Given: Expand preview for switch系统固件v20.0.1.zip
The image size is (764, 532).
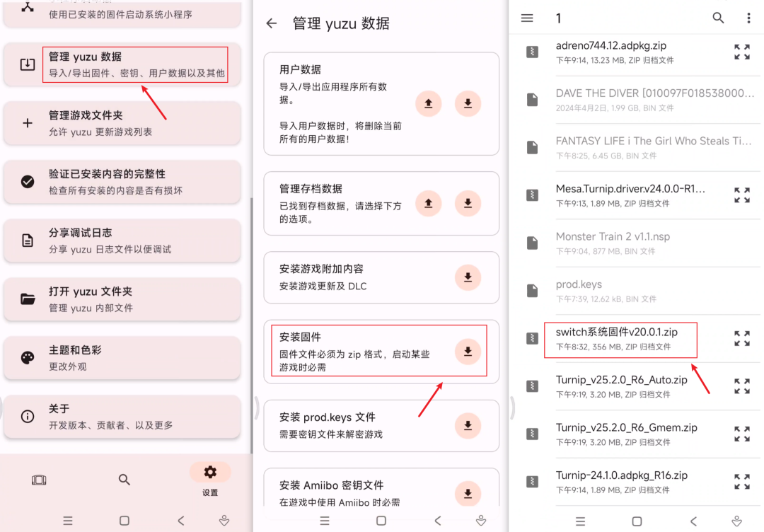Looking at the screenshot, I should pyautogui.click(x=741, y=338).
